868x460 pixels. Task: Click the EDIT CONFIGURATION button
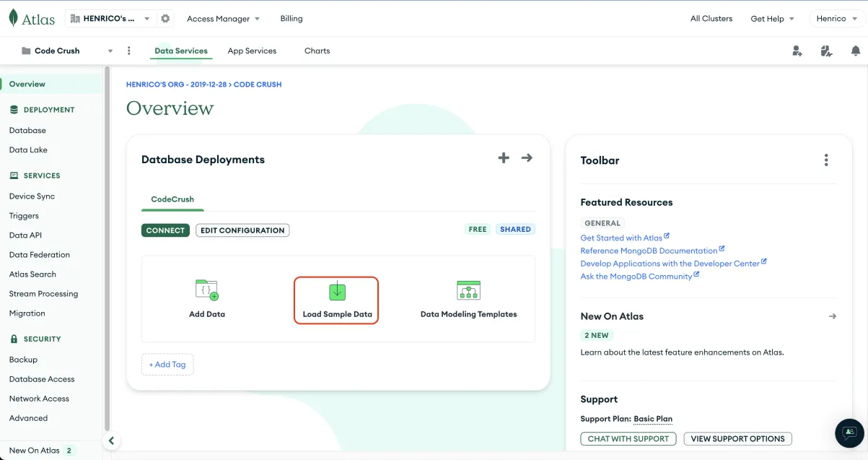click(x=242, y=230)
